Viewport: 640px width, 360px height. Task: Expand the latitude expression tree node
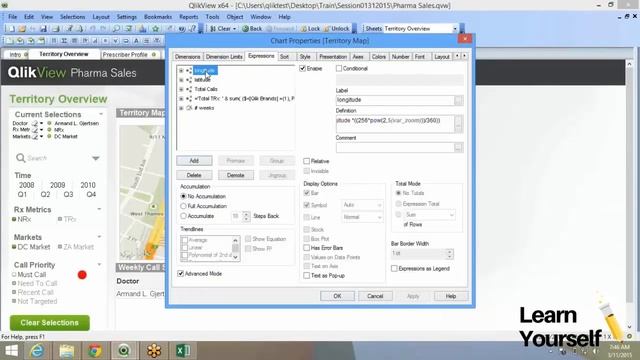pyautogui.click(x=181, y=80)
